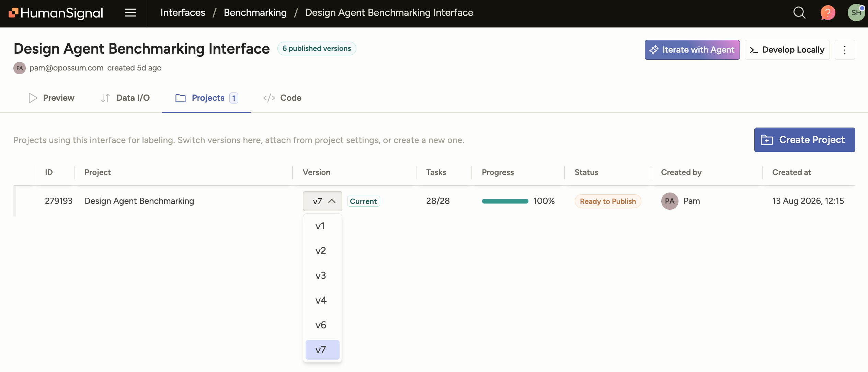This screenshot has height=372, width=868.
Task: Click the Current version badge
Action: click(363, 201)
